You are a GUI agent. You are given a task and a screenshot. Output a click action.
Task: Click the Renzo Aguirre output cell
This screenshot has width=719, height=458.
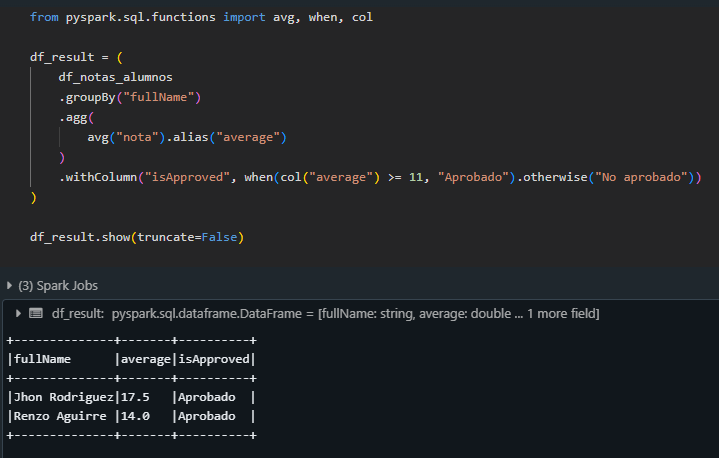tap(60, 416)
